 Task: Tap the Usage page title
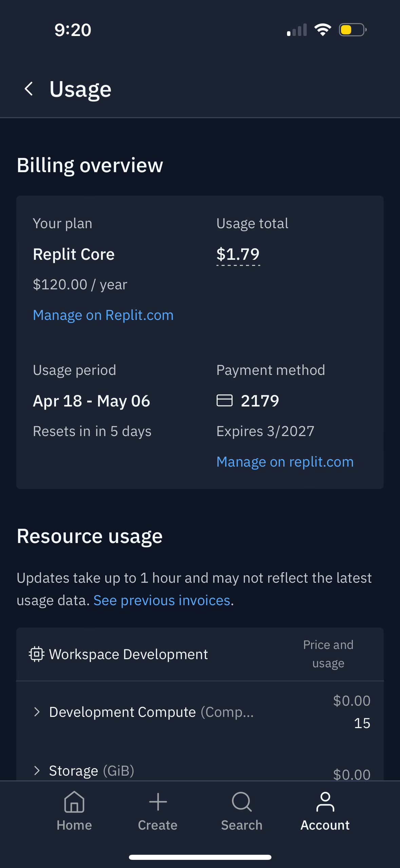pyautogui.click(x=80, y=89)
